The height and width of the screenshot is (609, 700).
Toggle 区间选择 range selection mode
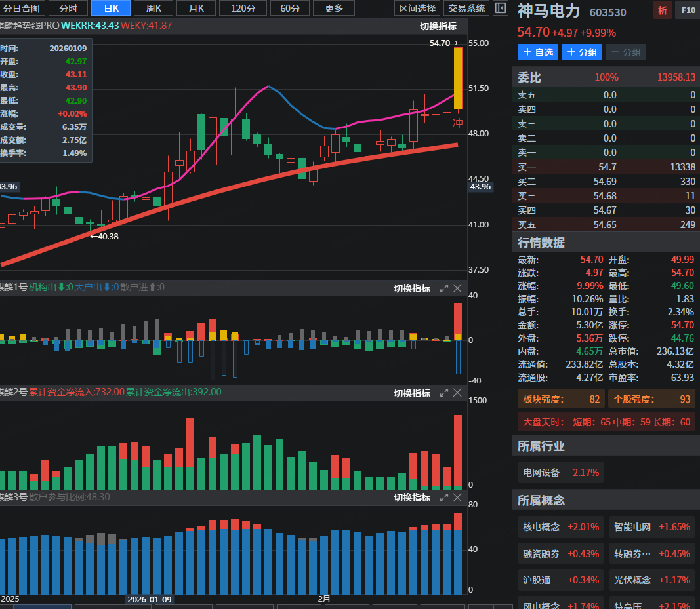[x=418, y=9]
